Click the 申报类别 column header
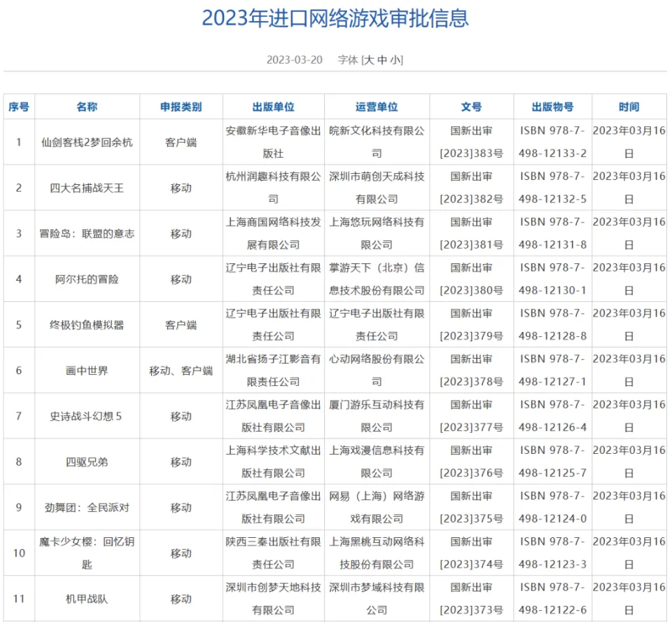Screen dimensions: 672x622 pyautogui.click(x=181, y=107)
